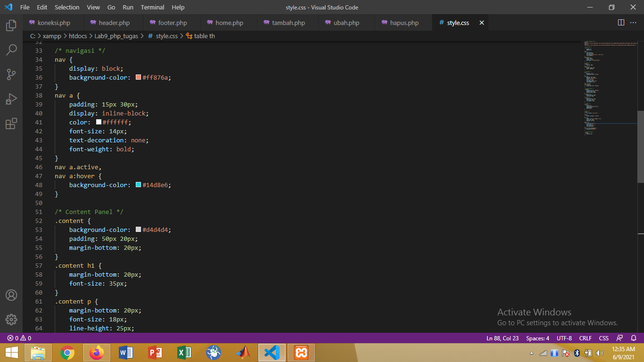Switch to Firefox in taskbar
Screen dimensions: 644x362
pyautogui.click(x=97, y=353)
